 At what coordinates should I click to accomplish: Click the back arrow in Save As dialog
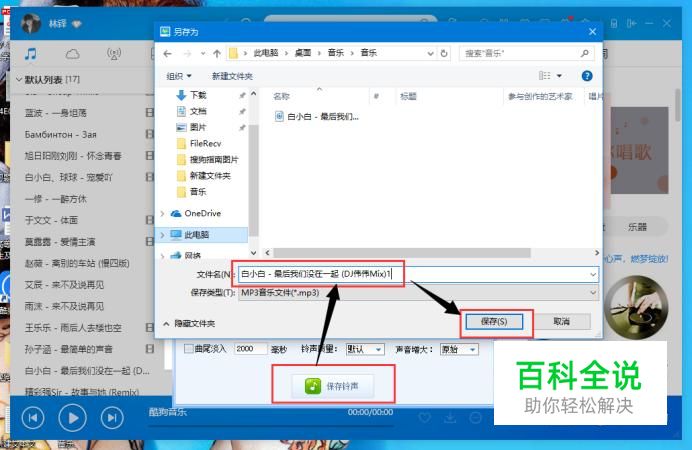[167, 54]
